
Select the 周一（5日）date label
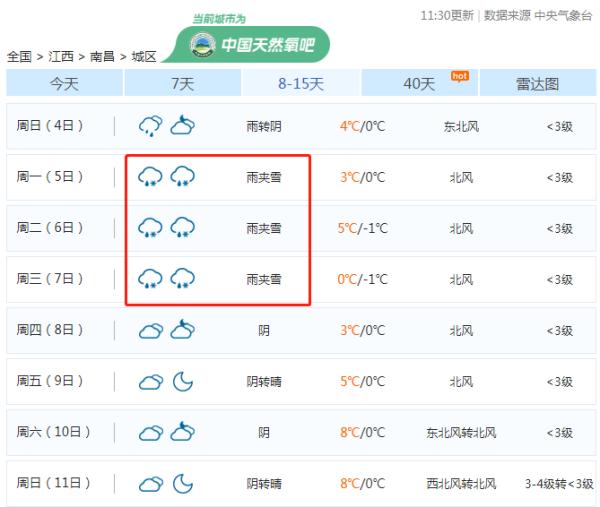tap(49, 176)
